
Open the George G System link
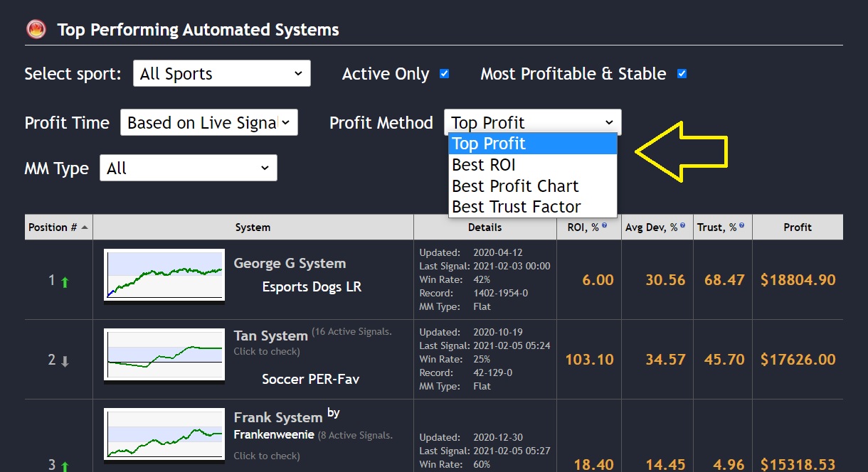[290, 263]
